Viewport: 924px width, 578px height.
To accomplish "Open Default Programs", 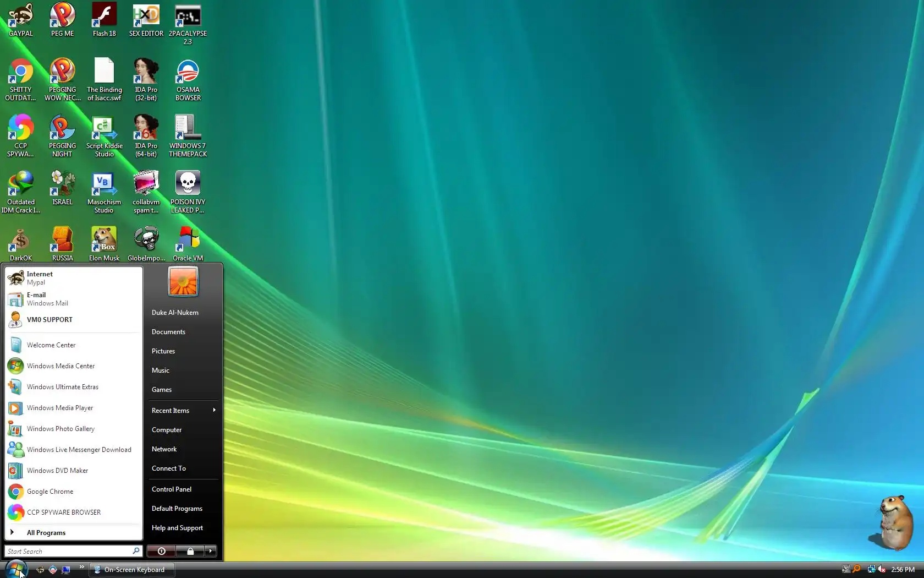I will pos(184,509).
